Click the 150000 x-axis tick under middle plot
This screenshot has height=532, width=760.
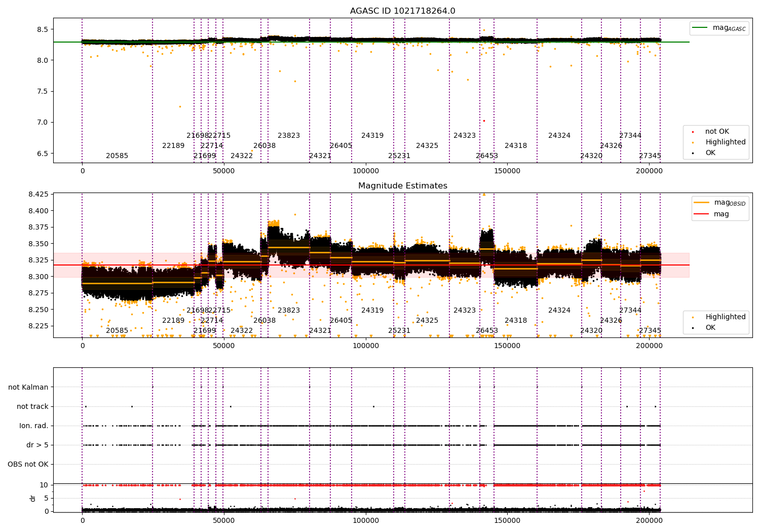tap(507, 346)
